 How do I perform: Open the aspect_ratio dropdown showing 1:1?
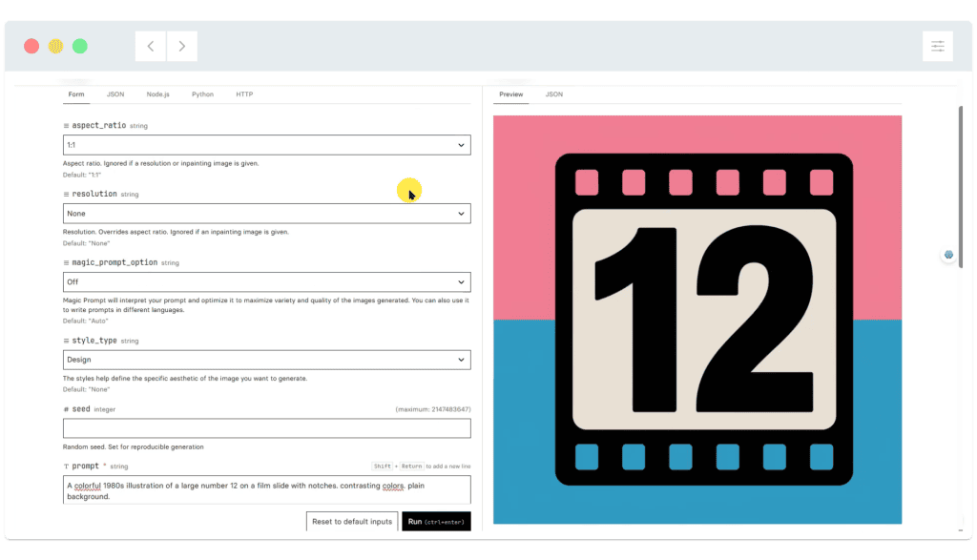[267, 145]
